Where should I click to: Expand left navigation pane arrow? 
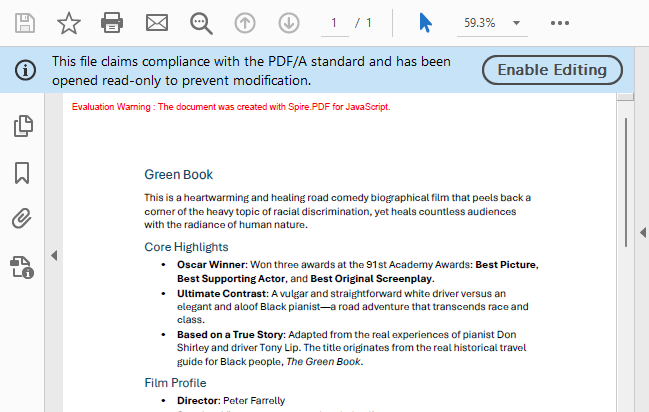[x=54, y=255]
